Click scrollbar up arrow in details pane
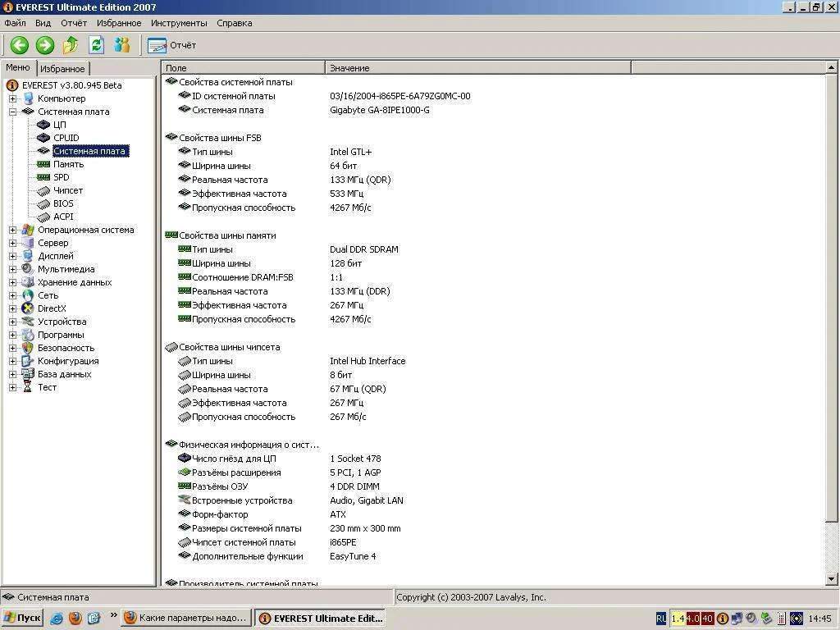 click(832, 67)
